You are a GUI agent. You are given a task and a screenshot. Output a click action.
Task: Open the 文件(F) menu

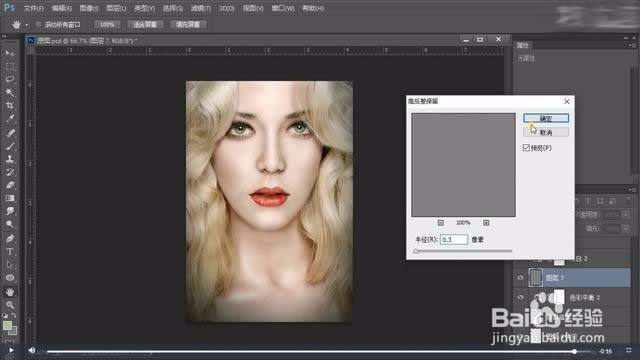point(34,8)
